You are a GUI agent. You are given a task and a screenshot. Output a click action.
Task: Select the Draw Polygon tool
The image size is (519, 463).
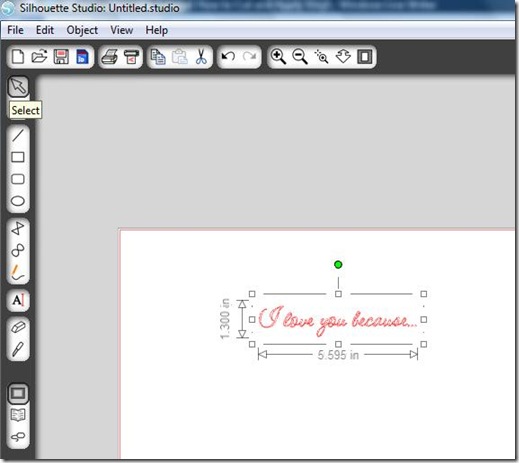(x=18, y=229)
